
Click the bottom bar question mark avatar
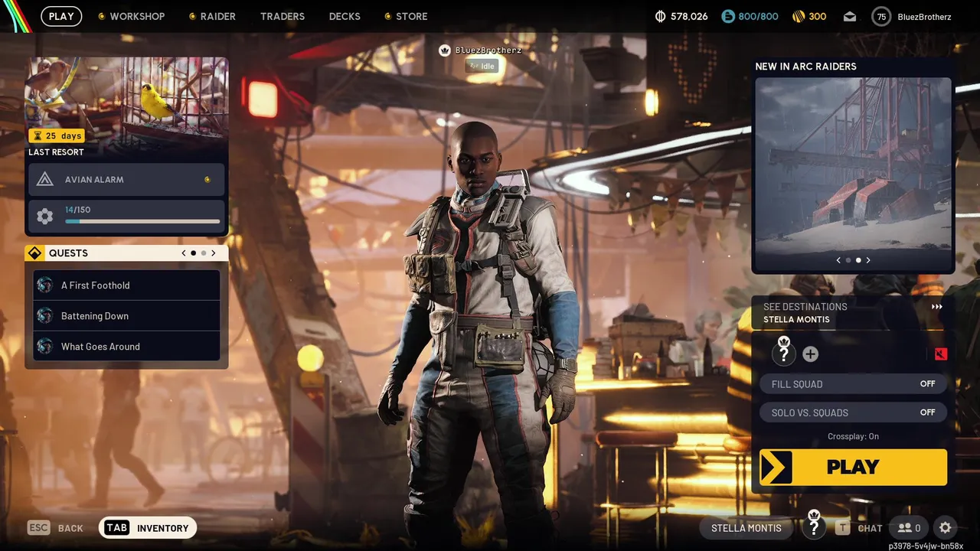click(x=814, y=527)
